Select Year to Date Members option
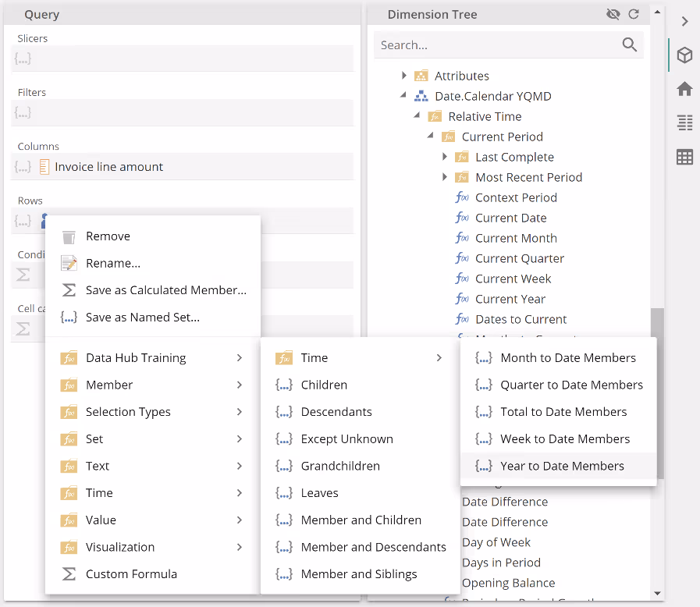The height and width of the screenshot is (607, 700). coord(562,466)
